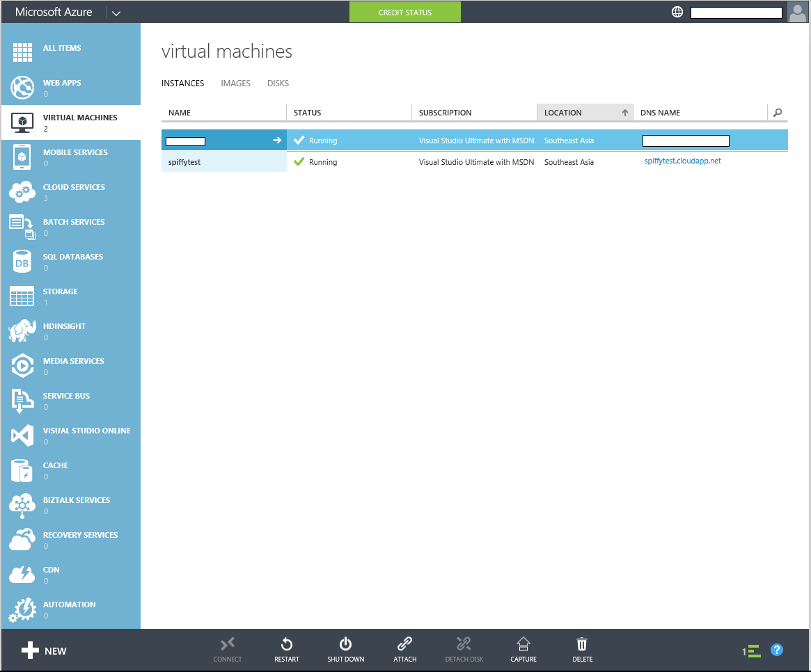Click the New plus button
811x672 pixels.
[x=43, y=650]
